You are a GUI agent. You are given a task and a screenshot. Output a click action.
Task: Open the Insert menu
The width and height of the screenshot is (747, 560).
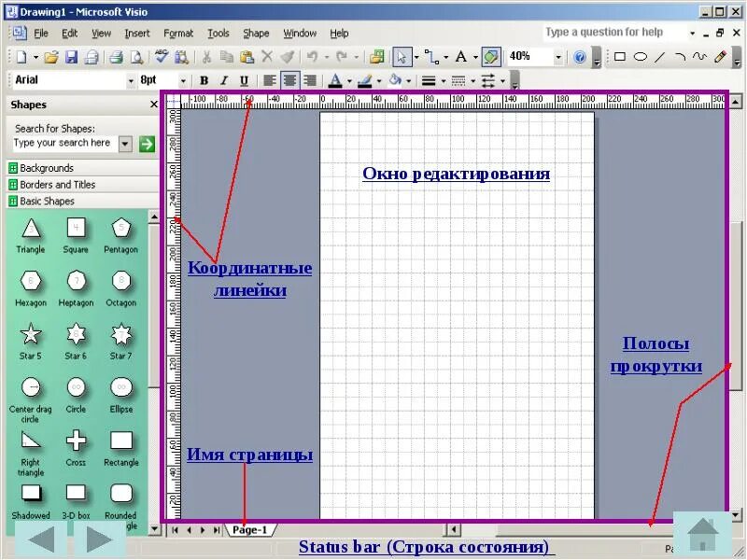click(137, 34)
